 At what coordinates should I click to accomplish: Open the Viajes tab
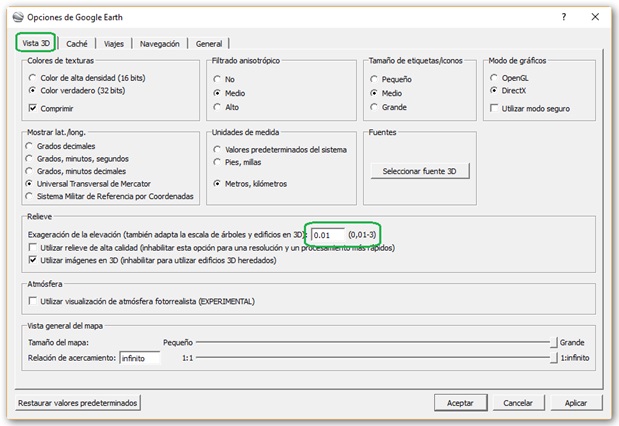point(114,44)
